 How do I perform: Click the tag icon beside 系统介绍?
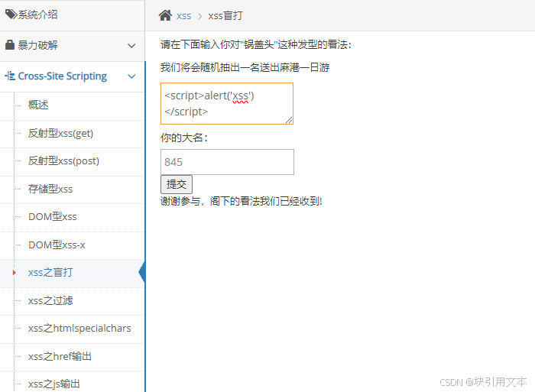click(x=11, y=15)
